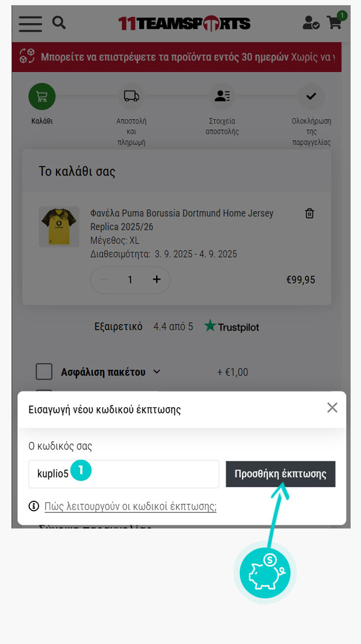
Task: Open the shopping cart icon
Action: [335, 23]
